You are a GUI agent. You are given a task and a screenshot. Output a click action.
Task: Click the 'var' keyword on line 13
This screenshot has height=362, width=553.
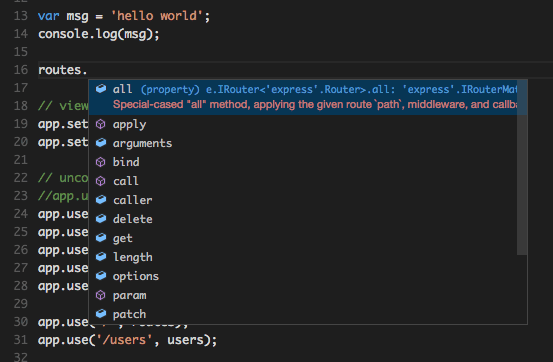coord(49,16)
